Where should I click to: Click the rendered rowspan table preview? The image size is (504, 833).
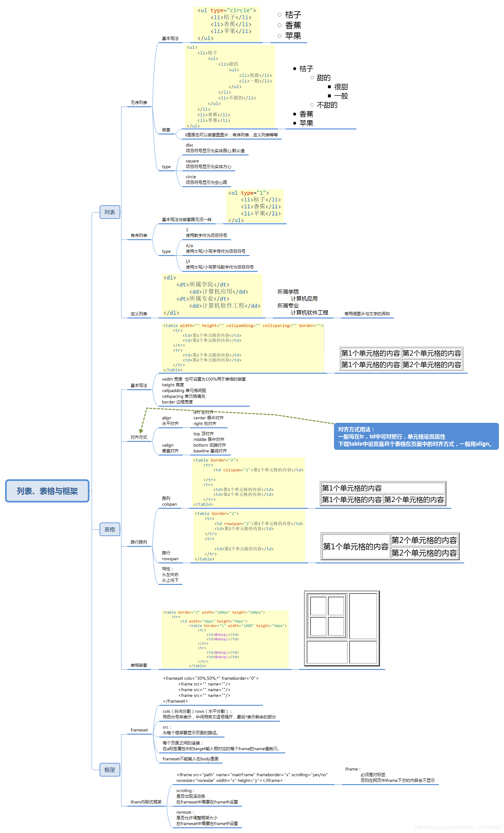(x=390, y=546)
